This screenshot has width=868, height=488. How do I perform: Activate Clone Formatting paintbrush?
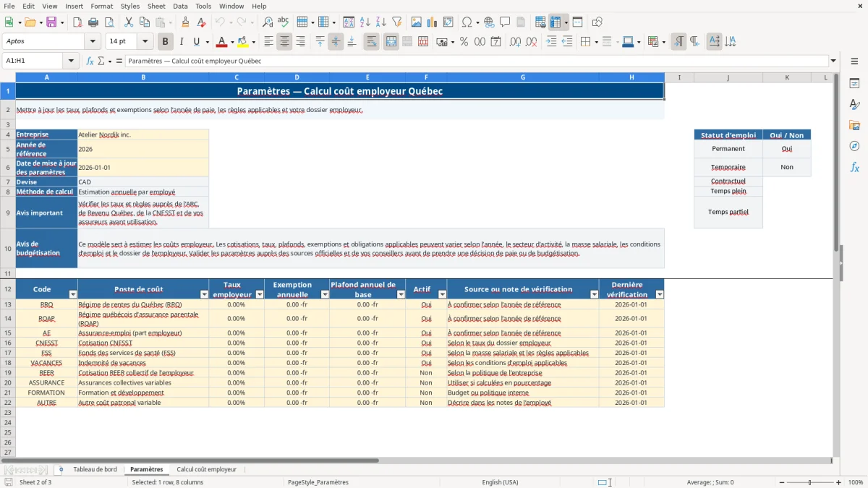[x=185, y=22]
